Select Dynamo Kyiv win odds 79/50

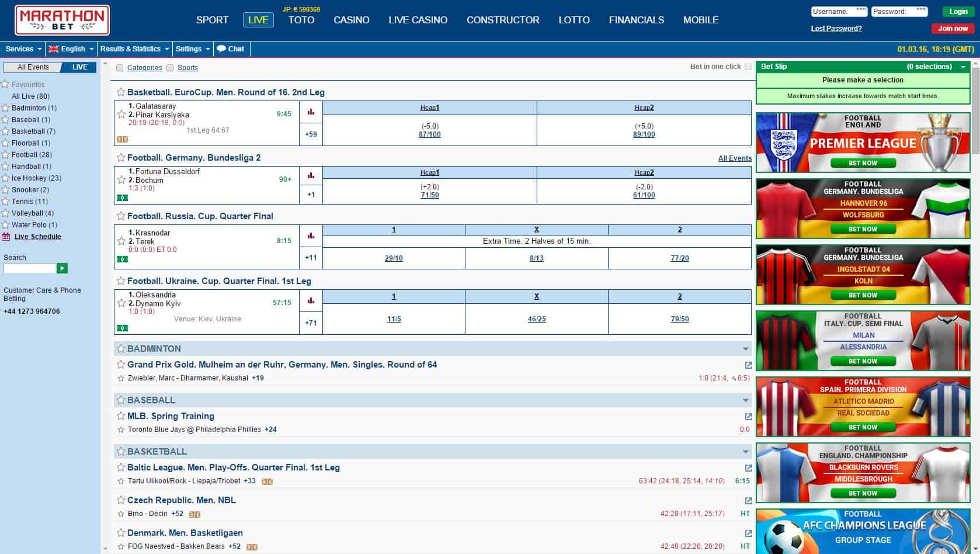pos(680,320)
